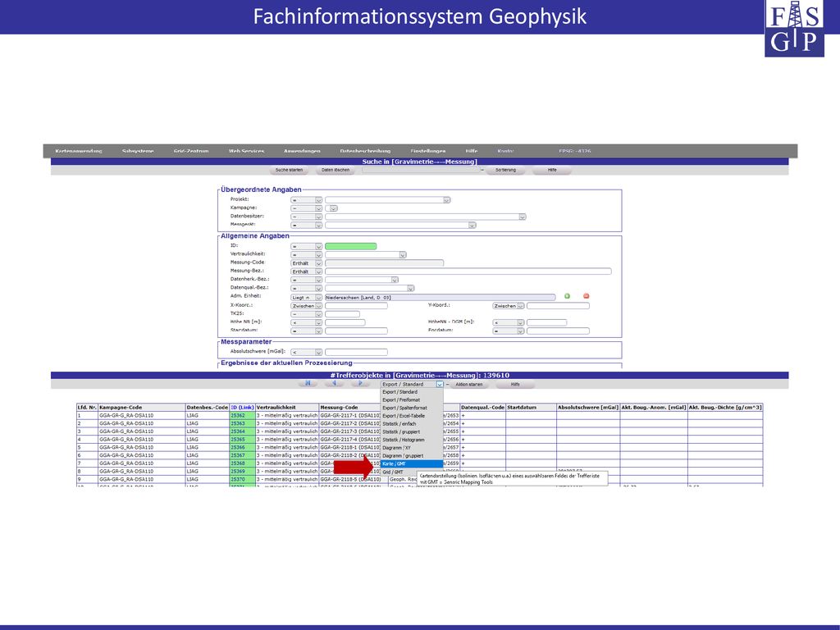Open the Projekt operator dropdown

[x=307, y=200]
